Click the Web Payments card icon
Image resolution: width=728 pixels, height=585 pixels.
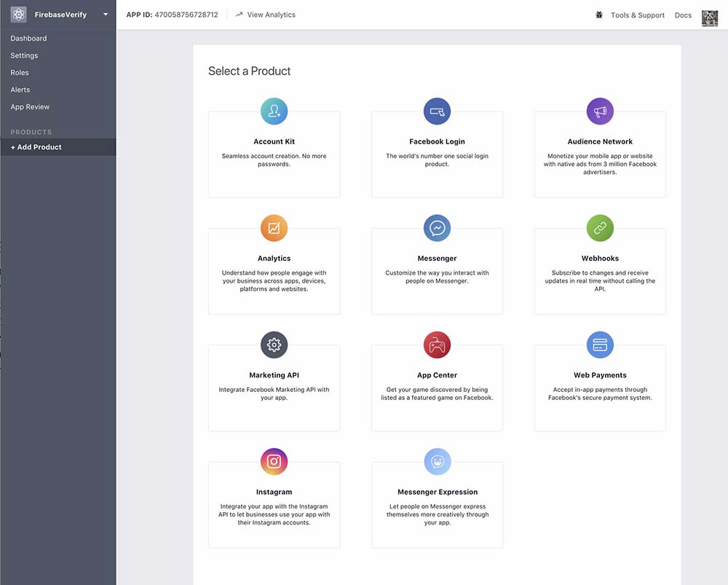click(600, 345)
